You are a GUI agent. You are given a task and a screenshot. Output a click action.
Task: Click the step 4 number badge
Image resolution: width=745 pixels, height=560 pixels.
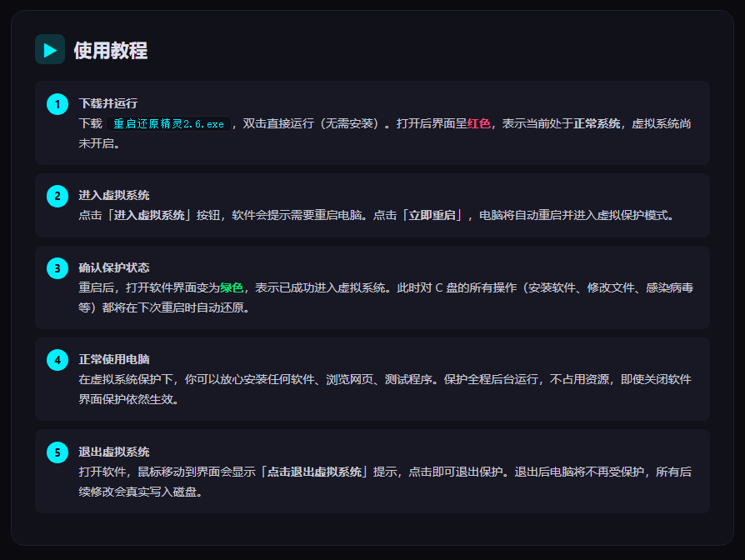[x=57, y=360]
